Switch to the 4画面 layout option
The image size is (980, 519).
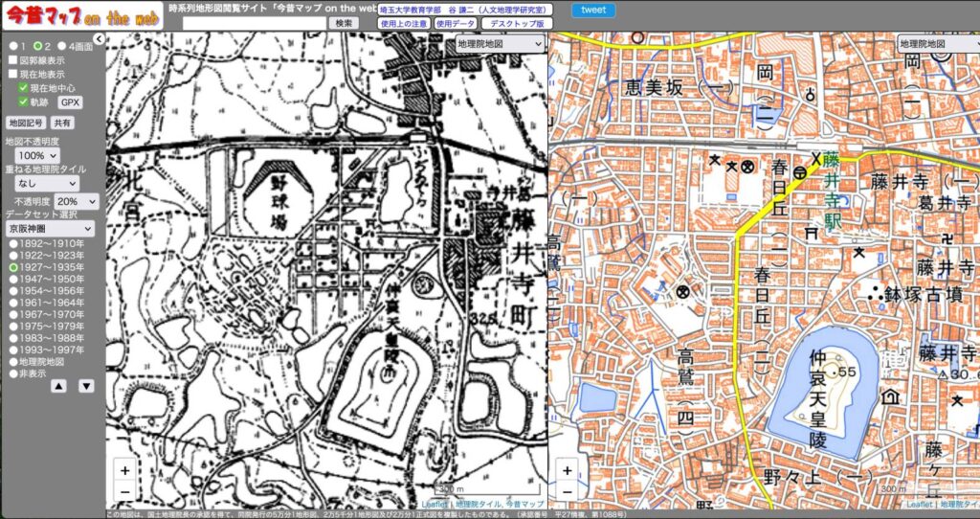(62, 45)
